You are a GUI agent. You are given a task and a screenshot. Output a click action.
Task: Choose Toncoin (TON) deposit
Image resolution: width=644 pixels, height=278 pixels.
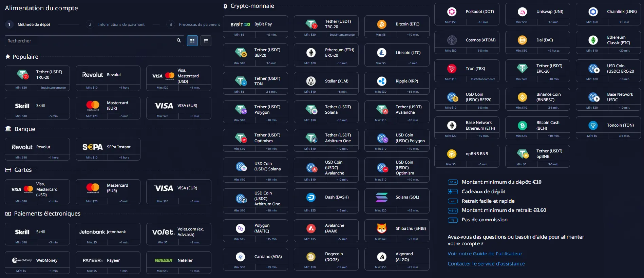(x=608, y=128)
